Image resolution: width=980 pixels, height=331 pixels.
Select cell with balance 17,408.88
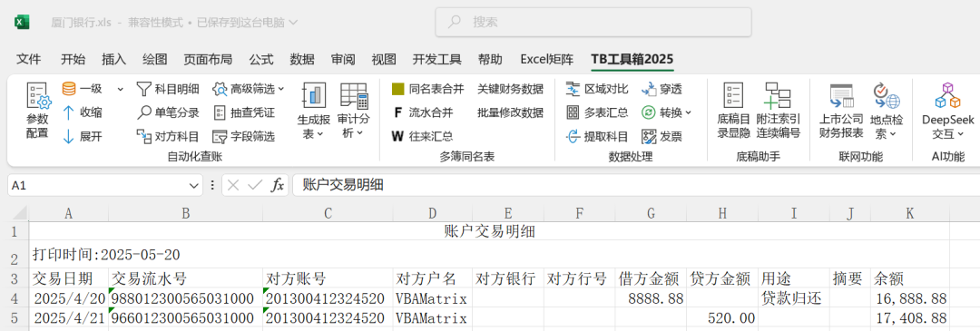(x=909, y=318)
